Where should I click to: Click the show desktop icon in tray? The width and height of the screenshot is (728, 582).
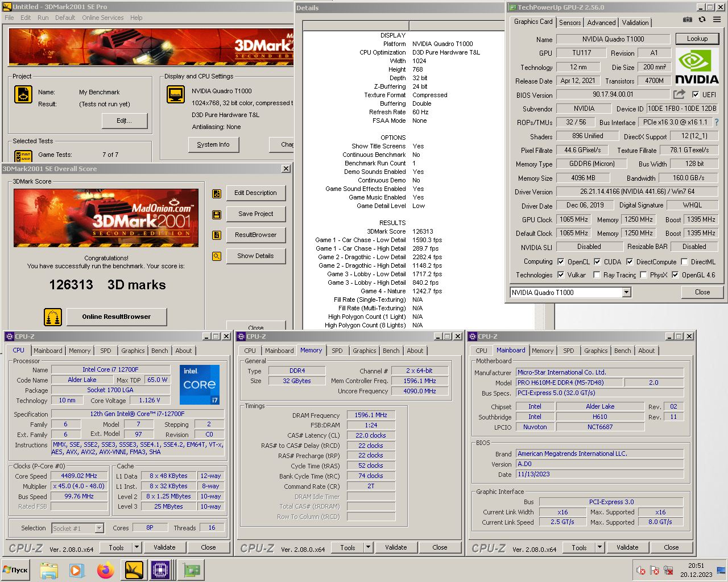tap(721, 570)
